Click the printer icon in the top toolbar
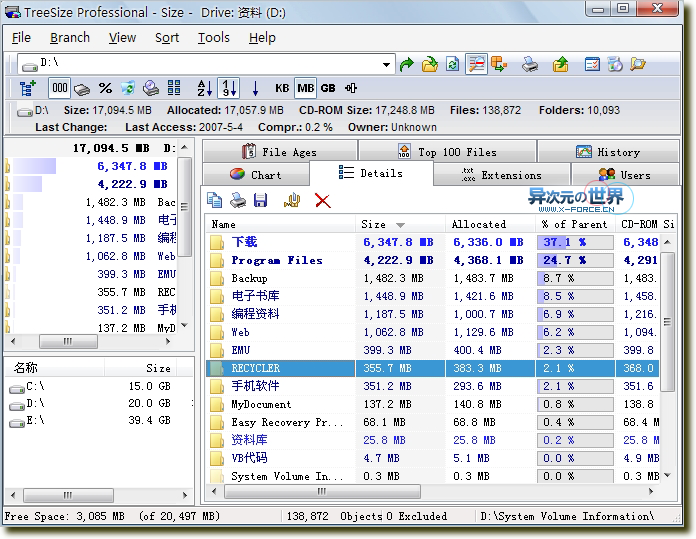This screenshot has height=539, width=696. [x=530, y=65]
